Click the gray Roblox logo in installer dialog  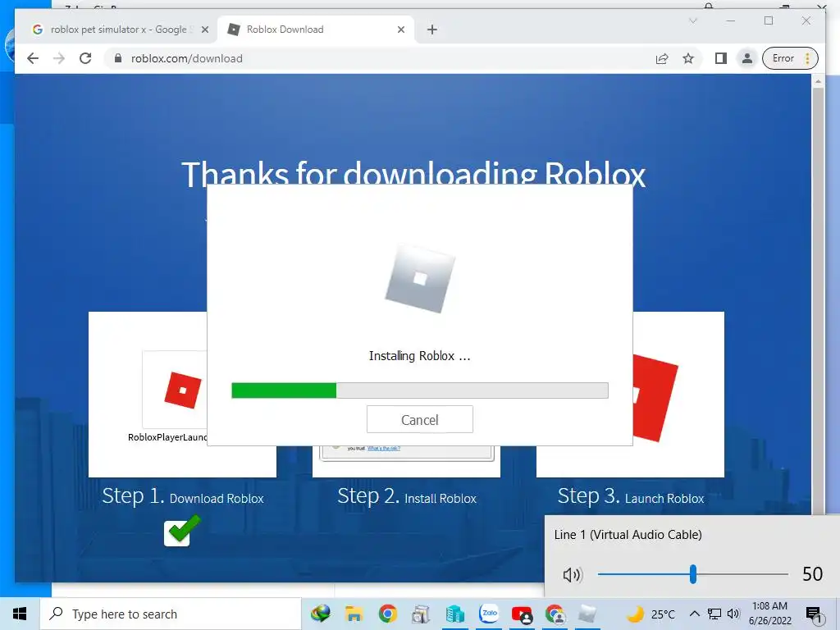click(420, 278)
